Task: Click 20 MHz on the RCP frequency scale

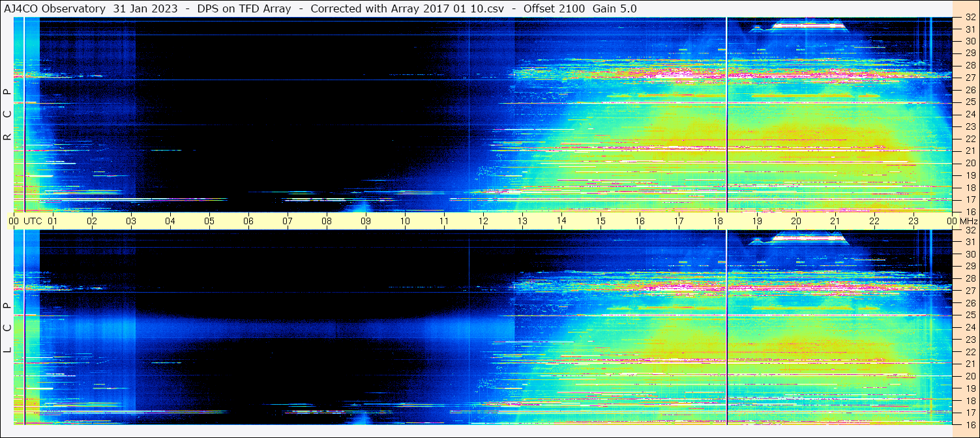Action: pyautogui.click(x=970, y=163)
